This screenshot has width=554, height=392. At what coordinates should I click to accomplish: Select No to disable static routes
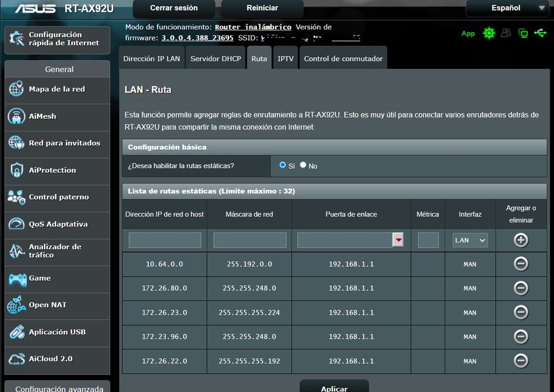coord(303,165)
